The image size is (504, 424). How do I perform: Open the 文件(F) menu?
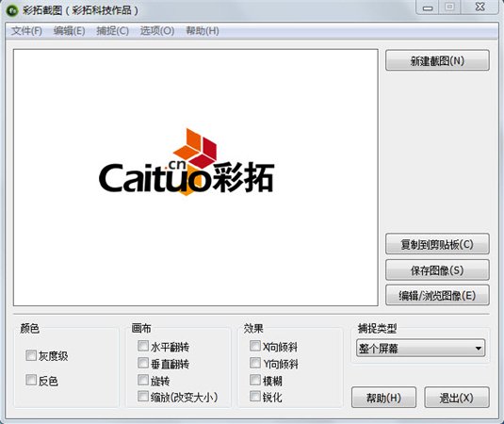tap(26, 31)
